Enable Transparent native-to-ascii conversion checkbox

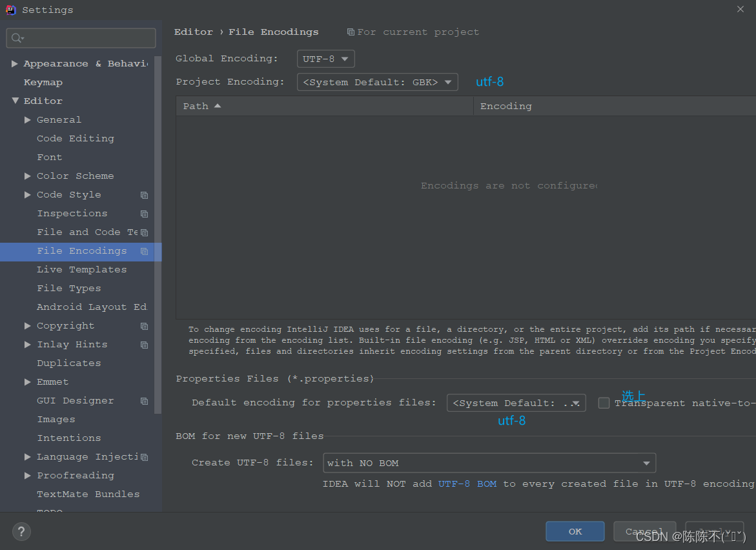(x=604, y=403)
